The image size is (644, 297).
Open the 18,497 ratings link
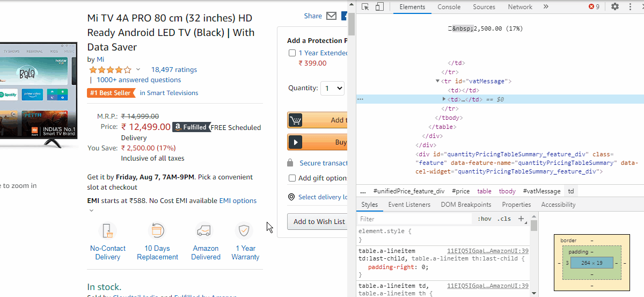174,70
